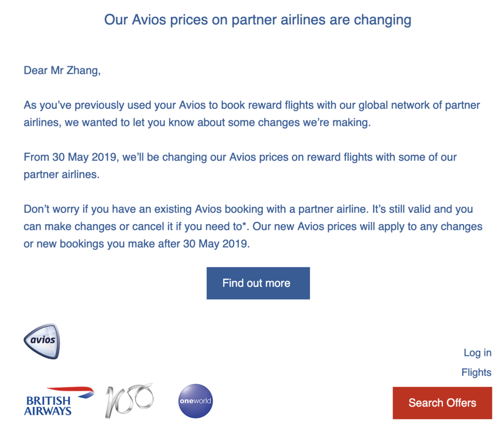This screenshot has height=431, width=504.
Task: Open the oneworld alliance logo
Action: [196, 401]
